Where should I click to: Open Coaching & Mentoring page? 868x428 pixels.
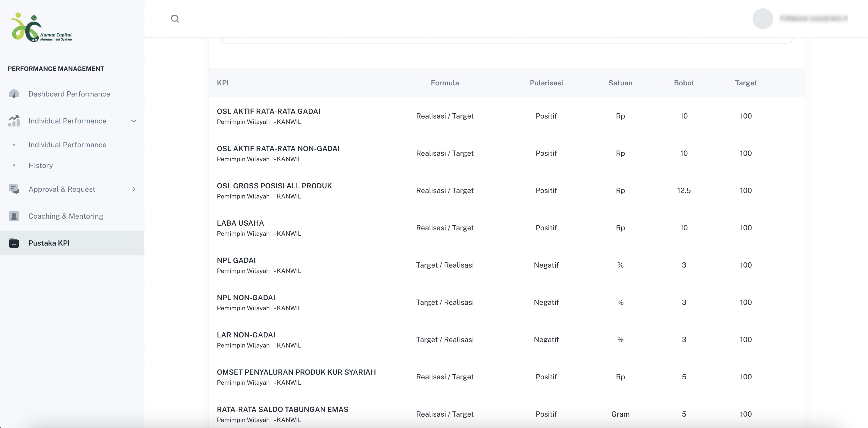(66, 216)
